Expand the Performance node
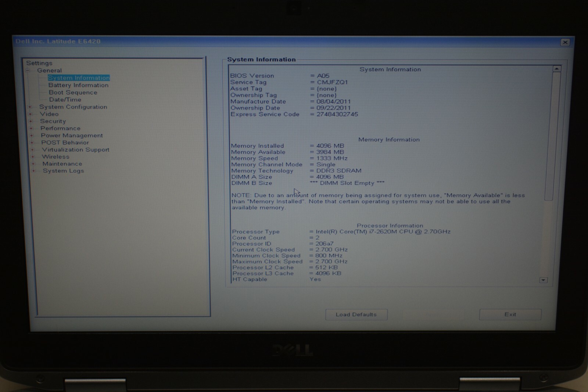The height and width of the screenshot is (392, 588). coord(31,128)
